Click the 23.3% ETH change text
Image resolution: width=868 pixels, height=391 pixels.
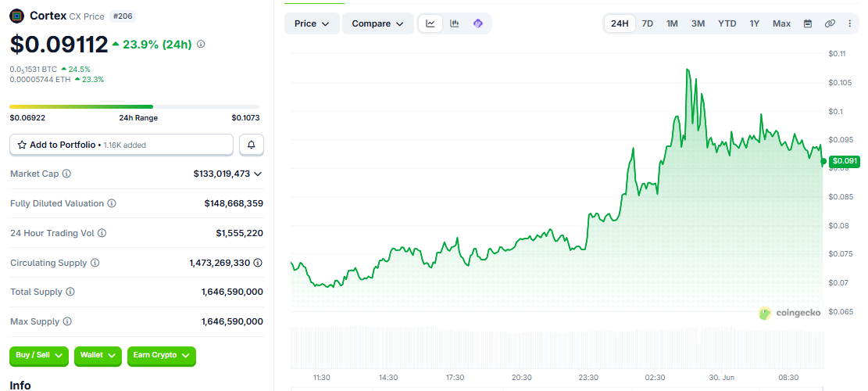[x=92, y=79]
